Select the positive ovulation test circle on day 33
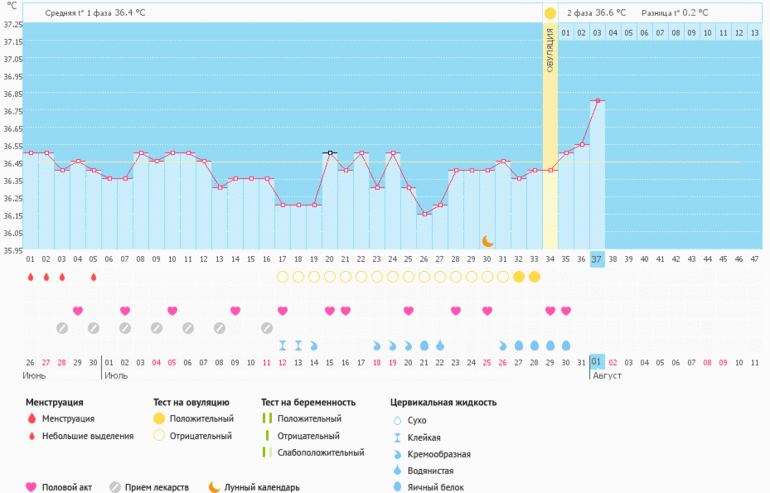Viewport: 770px width, 493px height. 534,277
